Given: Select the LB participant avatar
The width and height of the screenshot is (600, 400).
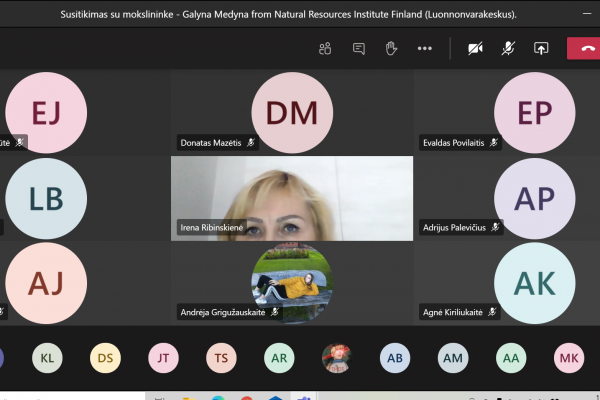Looking at the screenshot, I should [x=46, y=198].
